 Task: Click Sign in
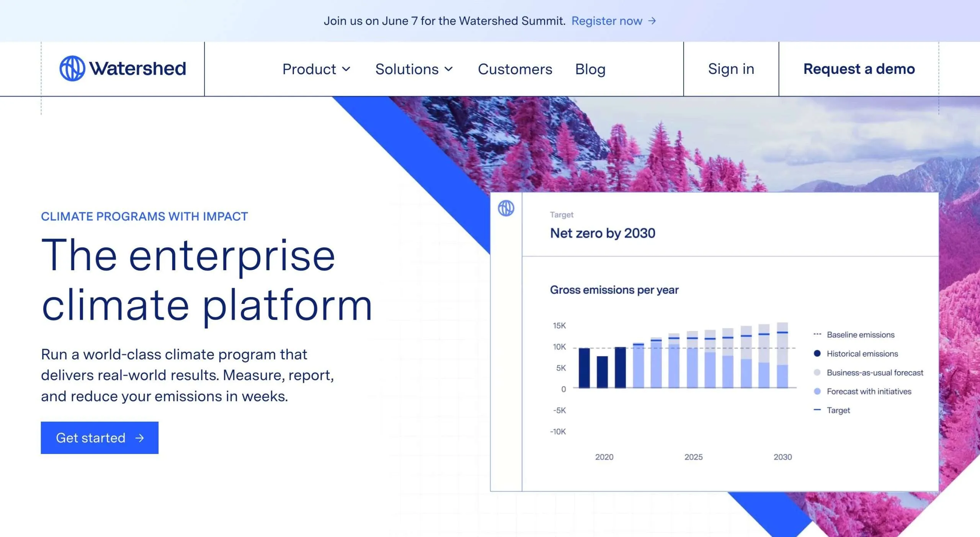(x=731, y=69)
